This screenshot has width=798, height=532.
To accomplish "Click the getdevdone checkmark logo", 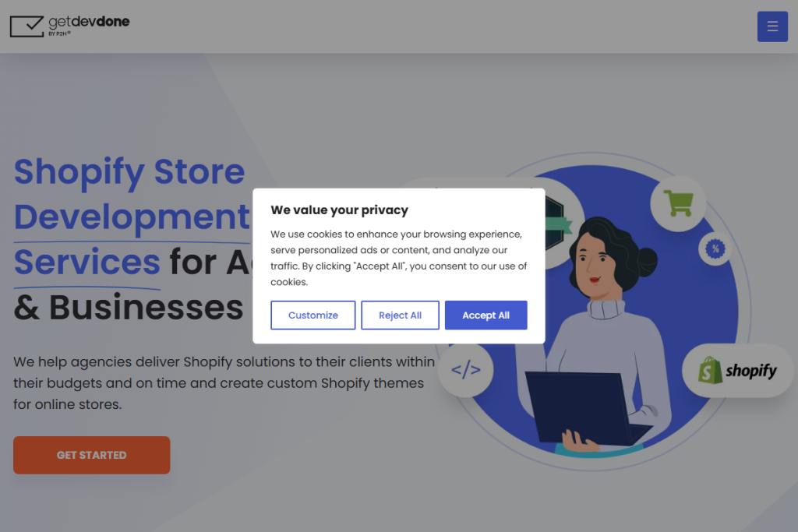I will click(x=27, y=26).
